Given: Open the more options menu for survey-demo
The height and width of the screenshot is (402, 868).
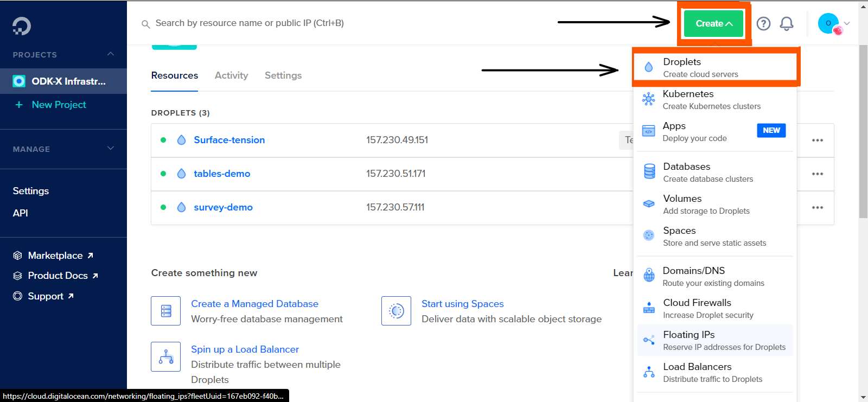Looking at the screenshot, I should [818, 208].
